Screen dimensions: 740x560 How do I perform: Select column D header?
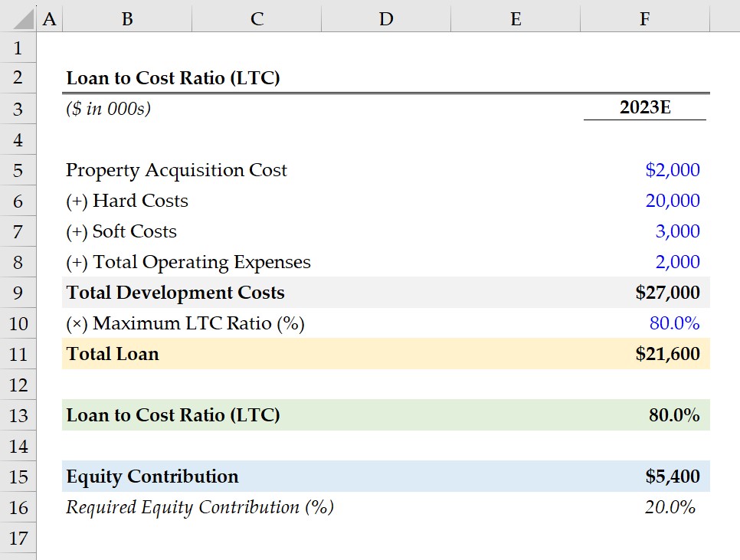(x=386, y=19)
